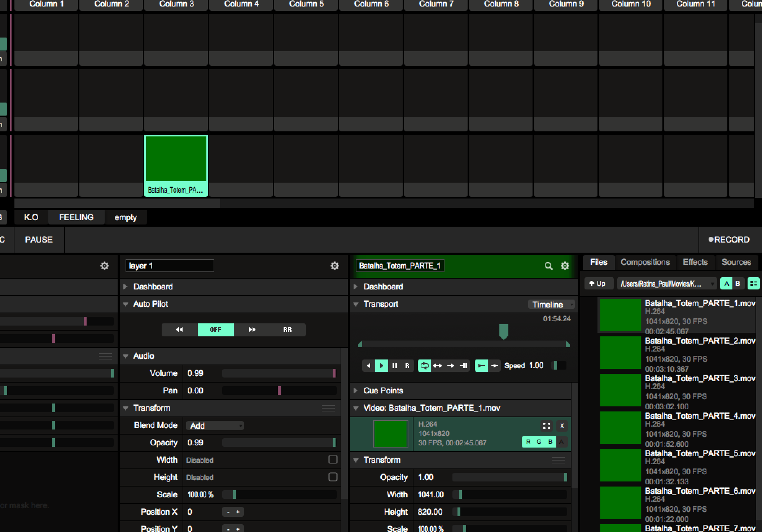Switch file browser to list view icon
762x532 pixels.
[753, 284]
